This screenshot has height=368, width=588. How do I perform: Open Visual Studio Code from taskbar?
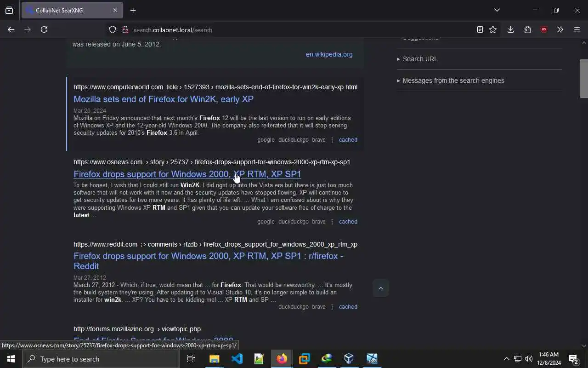click(237, 359)
